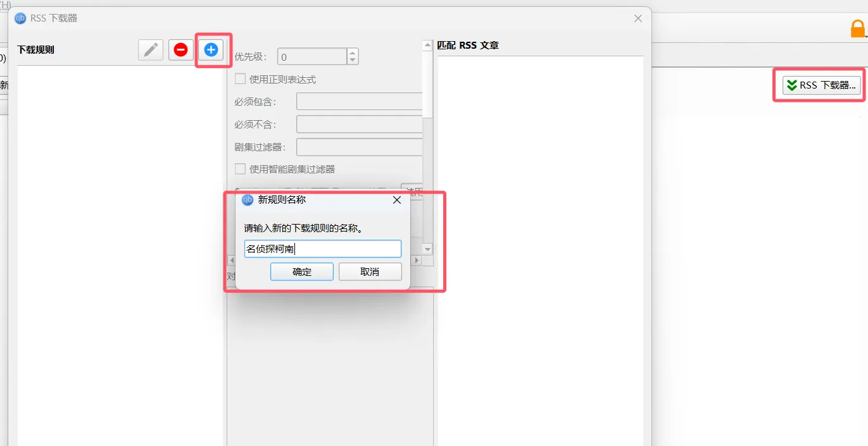The height and width of the screenshot is (446, 868).
Task: Click the qBittorrent icon in RSS 下载器 title
Action: pyautogui.click(x=20, y=18)
